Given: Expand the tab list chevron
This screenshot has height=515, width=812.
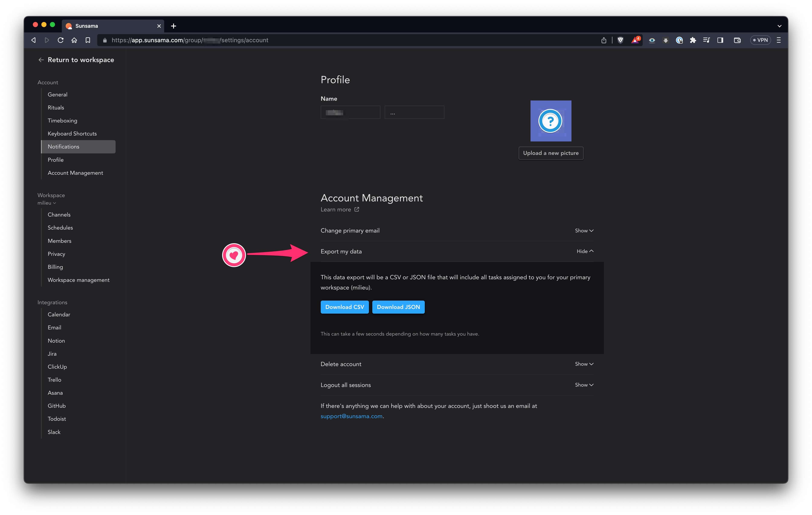Looking at the screenshot, I should (x=779, y=26).
